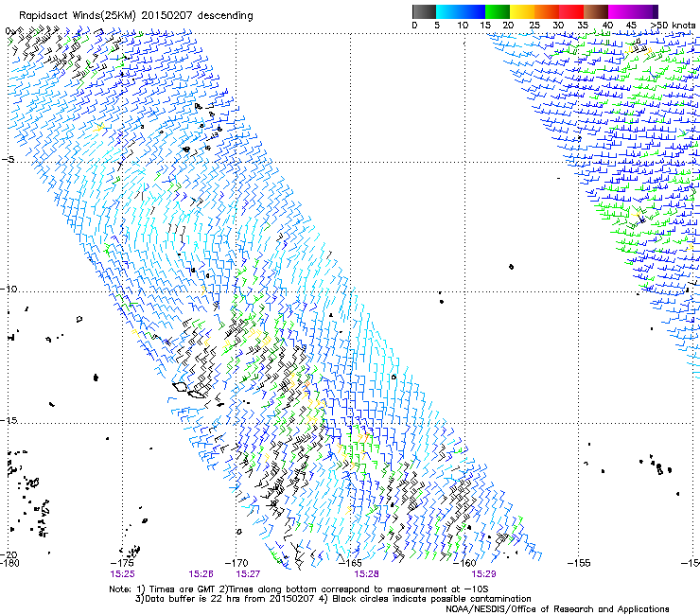Select the '35' legend scale label

(x=583, y=25)
